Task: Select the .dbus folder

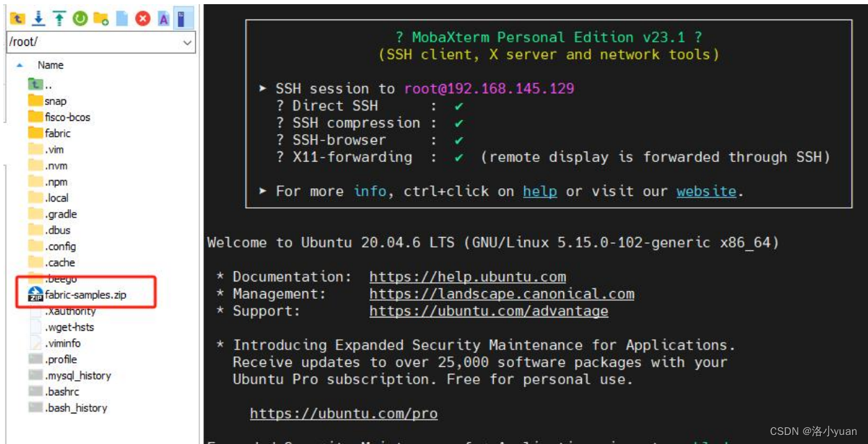Action: (x=49, y=230)
